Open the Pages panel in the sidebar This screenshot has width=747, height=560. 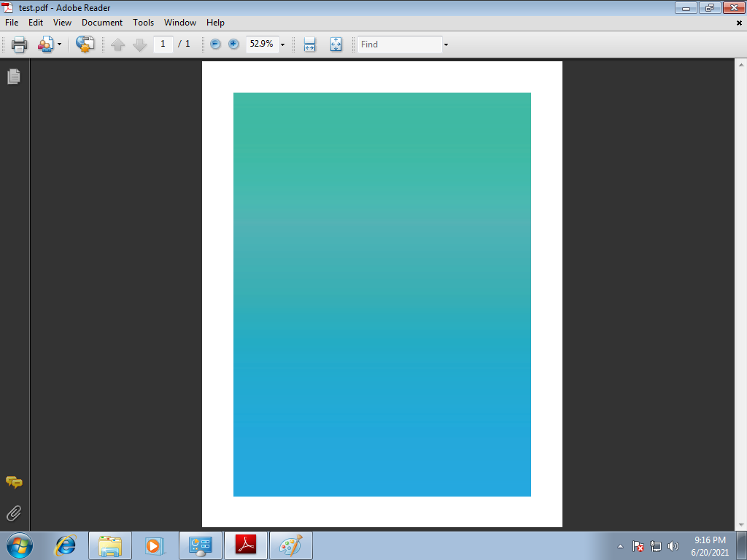click(13, 76)
